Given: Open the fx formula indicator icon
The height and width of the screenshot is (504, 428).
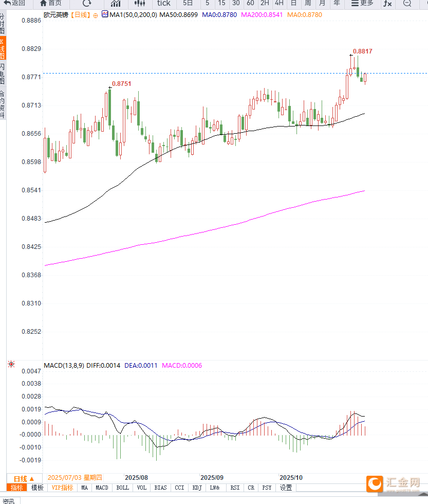Looking at the screenshot, I should pos(387,4).
